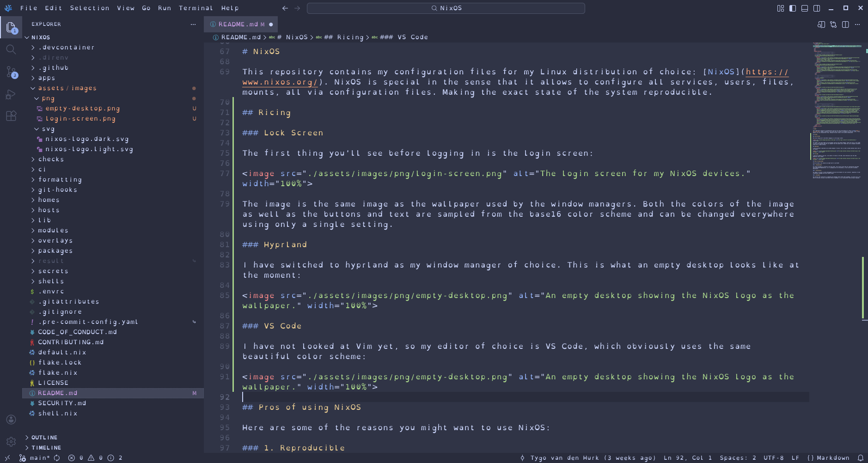Open the Edit menu

[x=54, y=8]
